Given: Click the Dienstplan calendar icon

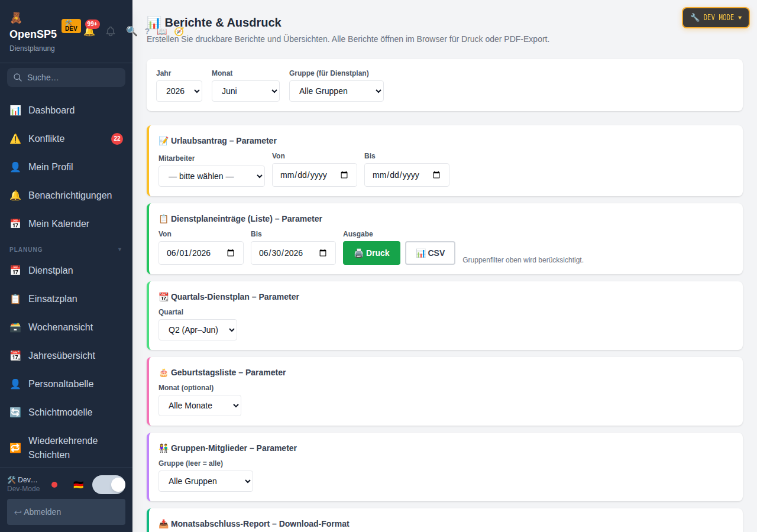Looking at the screenshot, I should click(15, 270).
